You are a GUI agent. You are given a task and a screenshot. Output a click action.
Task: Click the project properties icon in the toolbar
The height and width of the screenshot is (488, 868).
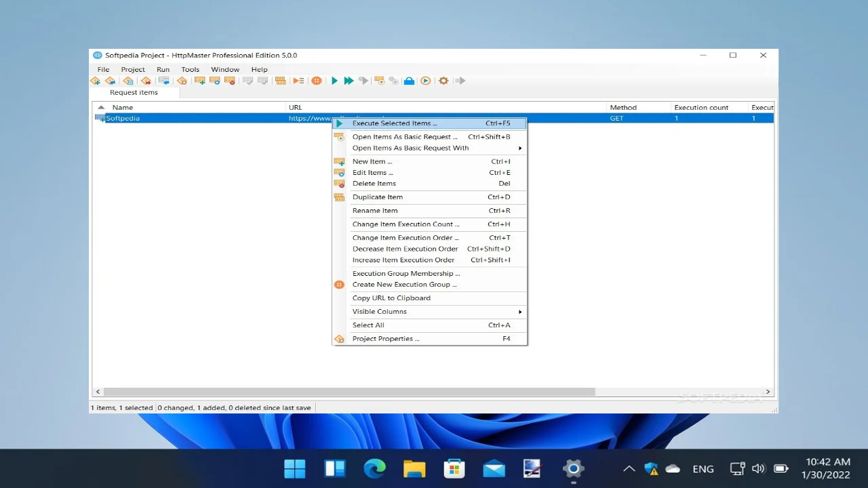point(182,81)
